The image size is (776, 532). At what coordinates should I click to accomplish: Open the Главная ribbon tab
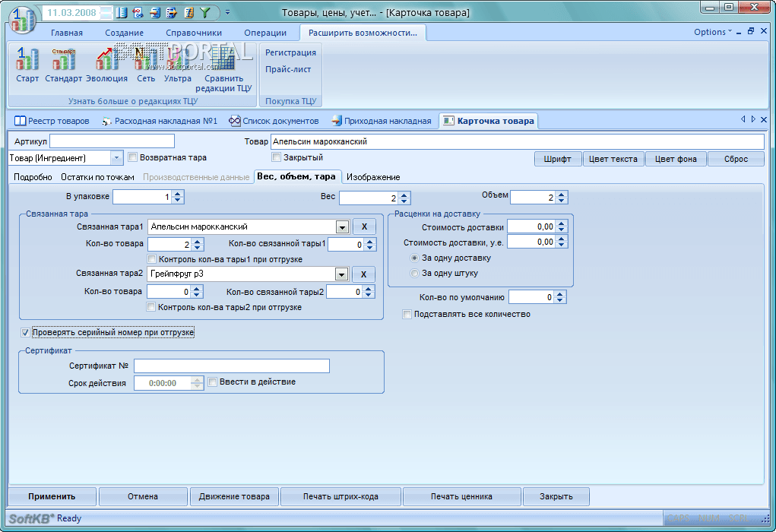point(67,33)
